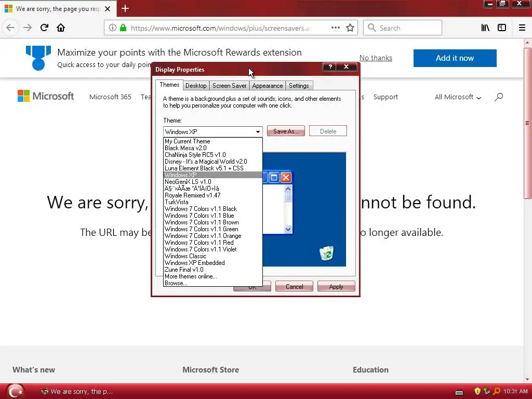This screenshot has width=532, height=399.
Task: Click preview window scroll up arrow
Action: (288, 189)
